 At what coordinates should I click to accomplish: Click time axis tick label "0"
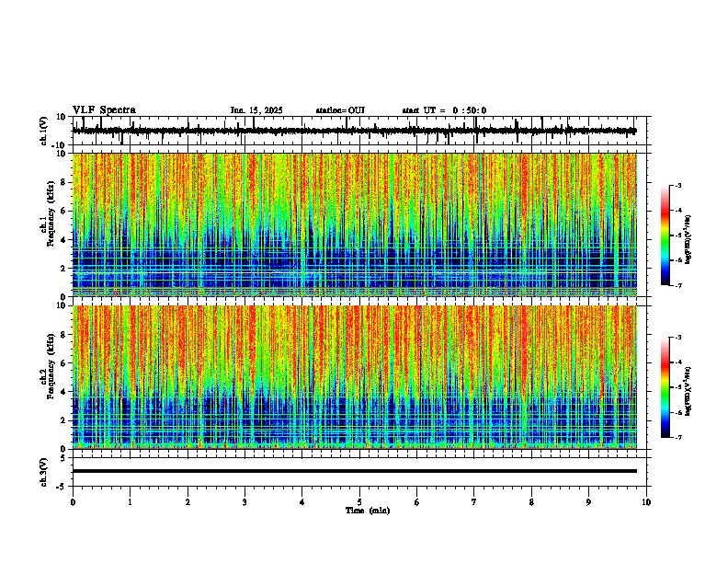pyautogui.click(x=73, y=502)
